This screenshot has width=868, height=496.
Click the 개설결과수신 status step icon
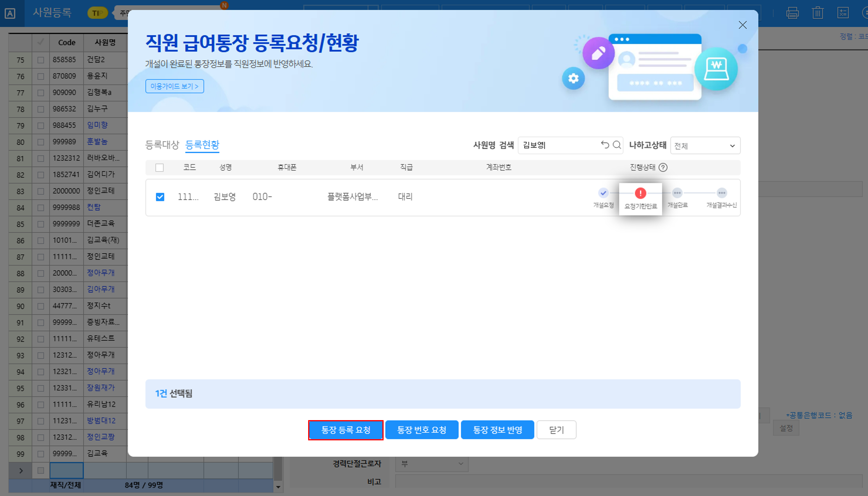721,193
